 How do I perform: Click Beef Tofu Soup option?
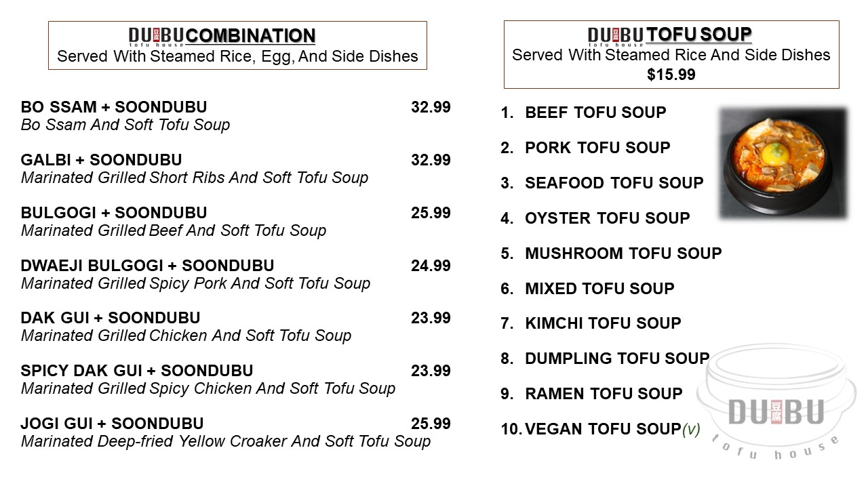pyautogui.click(x=595, y=113)
